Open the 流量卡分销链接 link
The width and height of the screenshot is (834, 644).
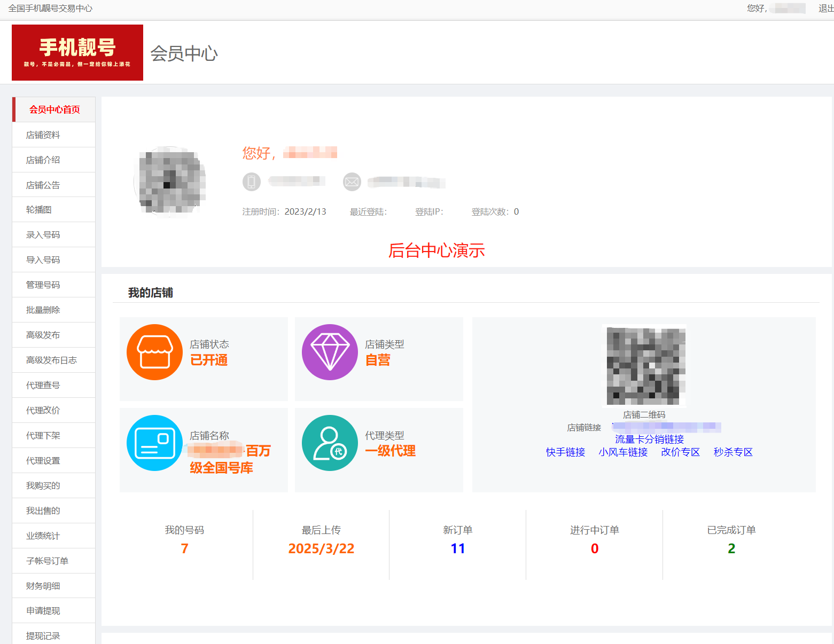649,439
